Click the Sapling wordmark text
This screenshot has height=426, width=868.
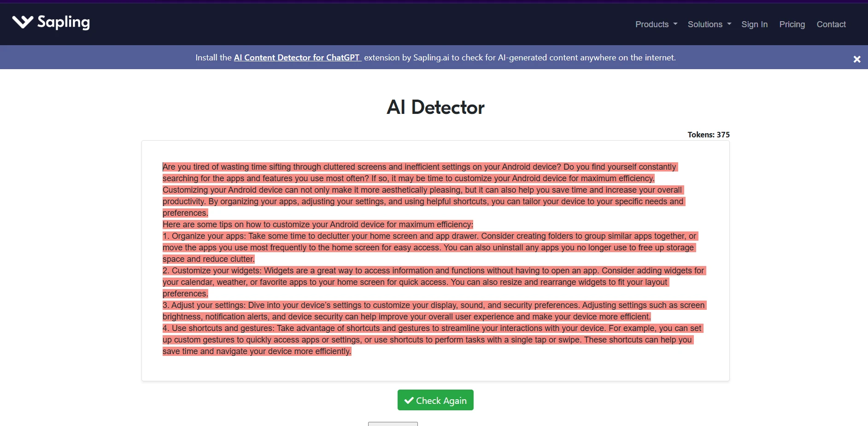[63, 22]
